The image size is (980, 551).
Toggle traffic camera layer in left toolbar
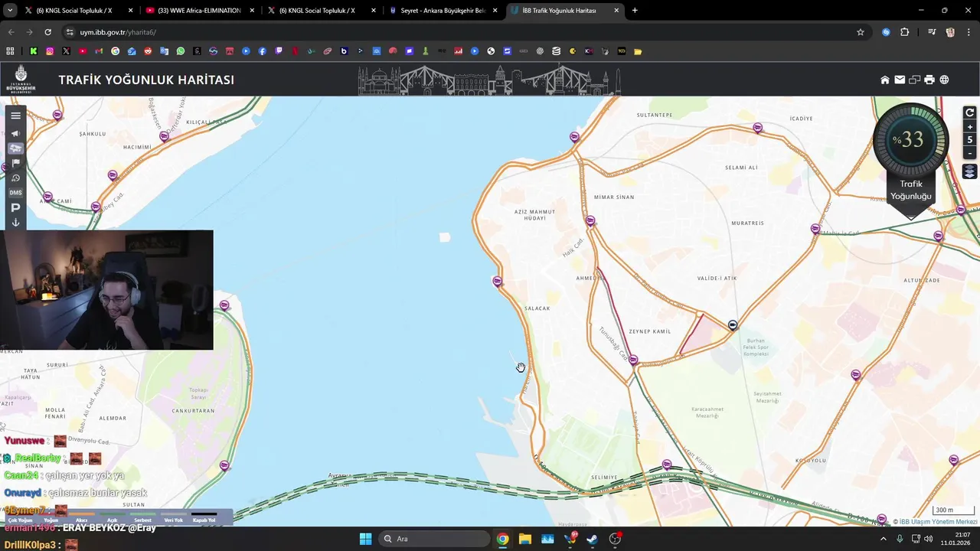[x=15, y=148]
